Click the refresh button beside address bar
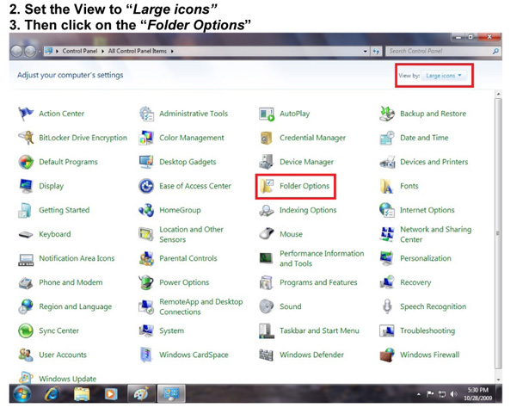This screenshot has height=420, width=529. [376, 52]
